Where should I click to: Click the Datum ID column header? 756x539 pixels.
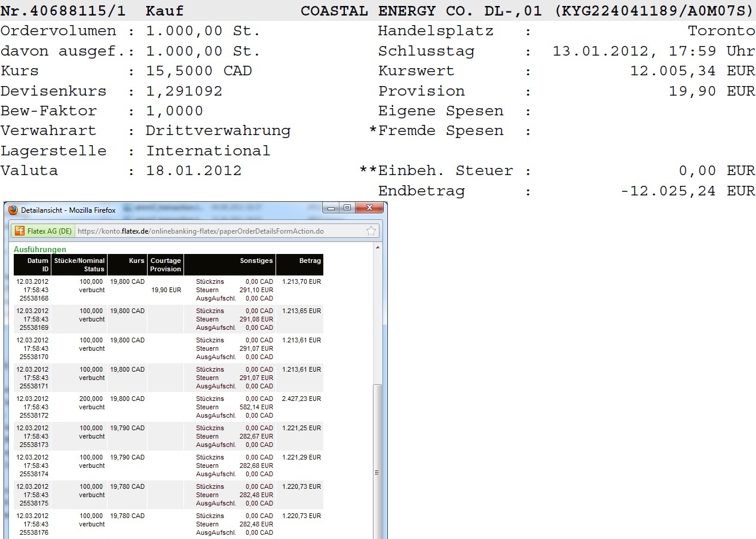coord(32,265)
